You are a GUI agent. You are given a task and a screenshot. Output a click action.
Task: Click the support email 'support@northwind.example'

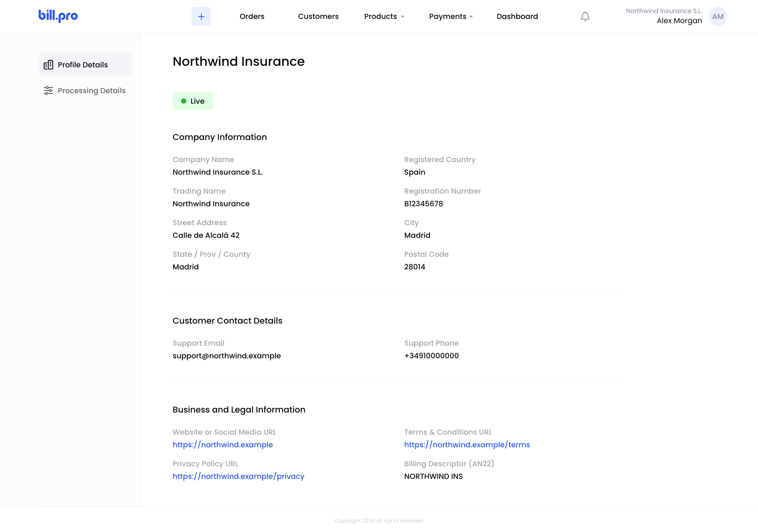[226, 356]
